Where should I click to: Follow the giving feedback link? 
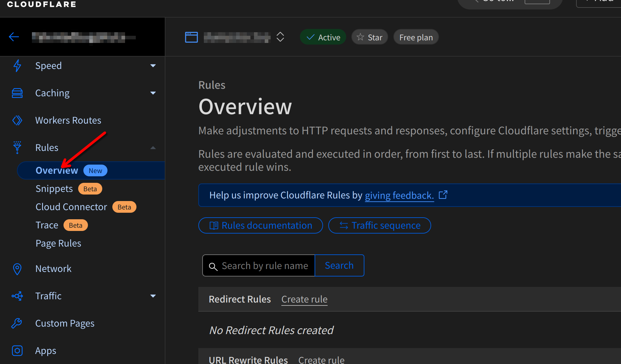pyautogui.click(x=399, y=195)
